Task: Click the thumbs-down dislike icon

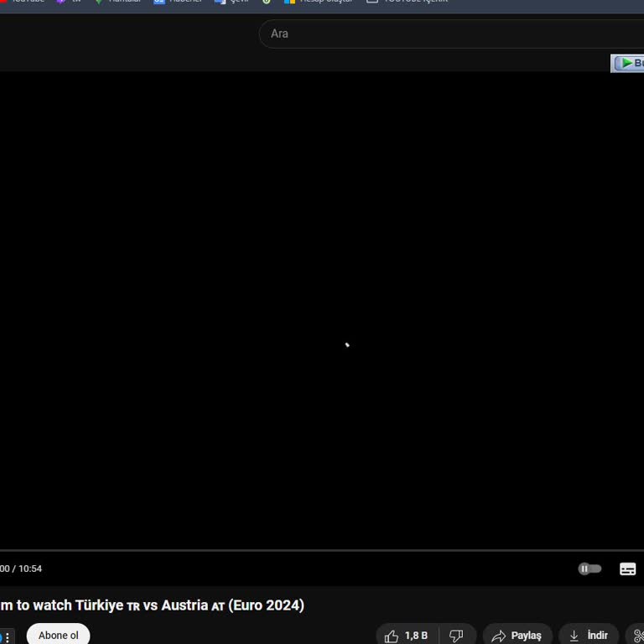Action: click(x=456, y=636)
